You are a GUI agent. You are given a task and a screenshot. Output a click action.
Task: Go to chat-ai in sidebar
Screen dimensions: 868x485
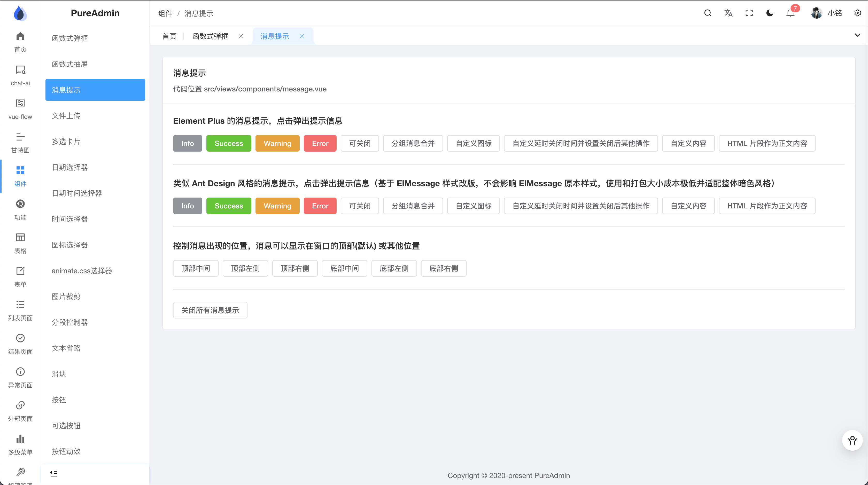point(20,75)
